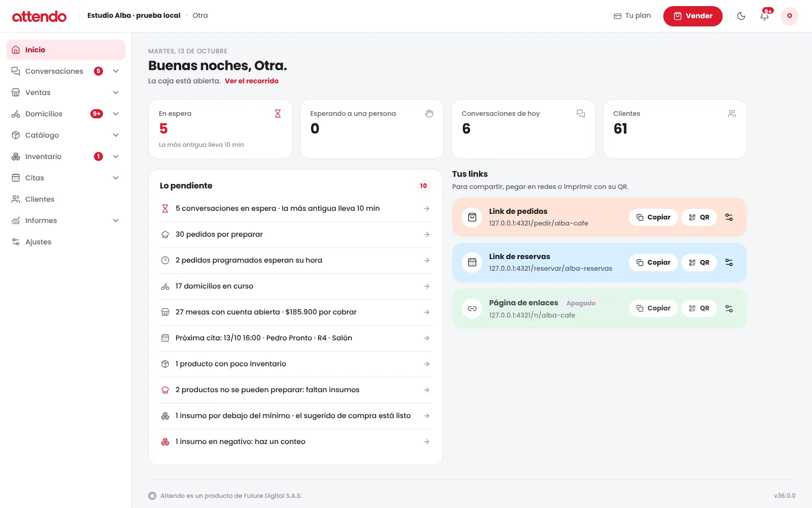Click the attendo logo
The height and width of the screenshot is (508, 812).
39,16
